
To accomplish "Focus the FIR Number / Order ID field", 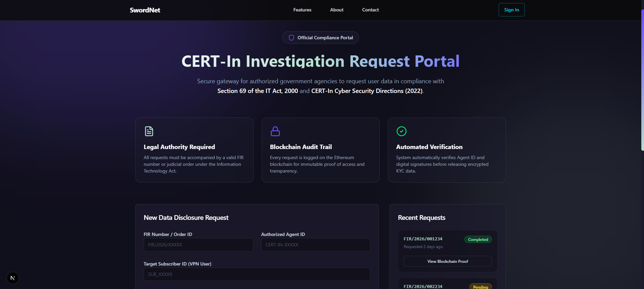I will click(x=198, y=245).
